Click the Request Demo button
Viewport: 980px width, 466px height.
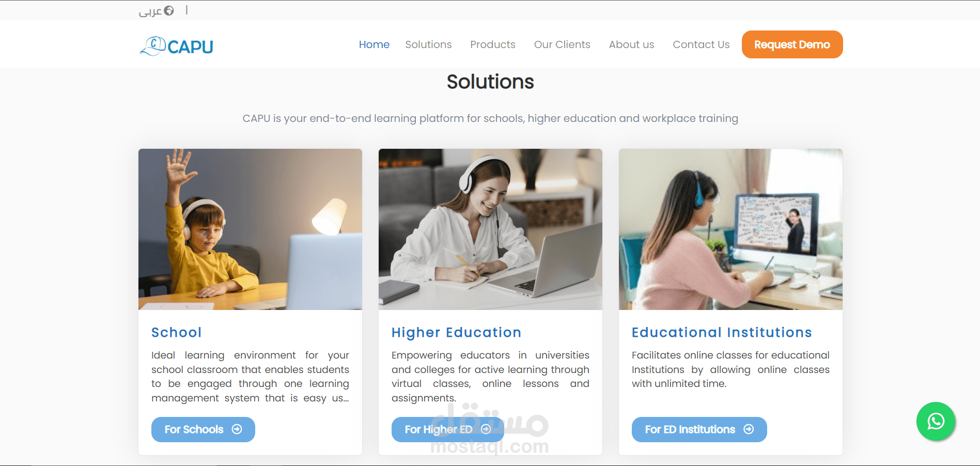point(792,44)
